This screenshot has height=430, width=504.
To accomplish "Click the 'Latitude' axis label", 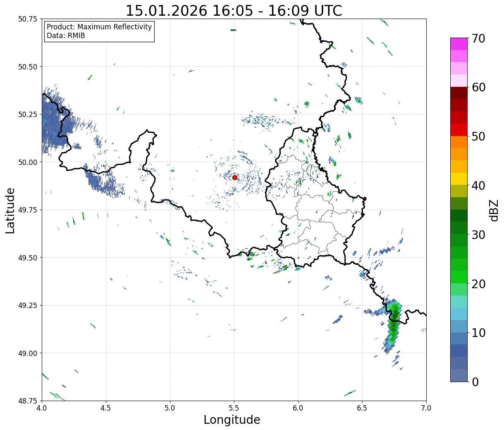I will [10, 210].
